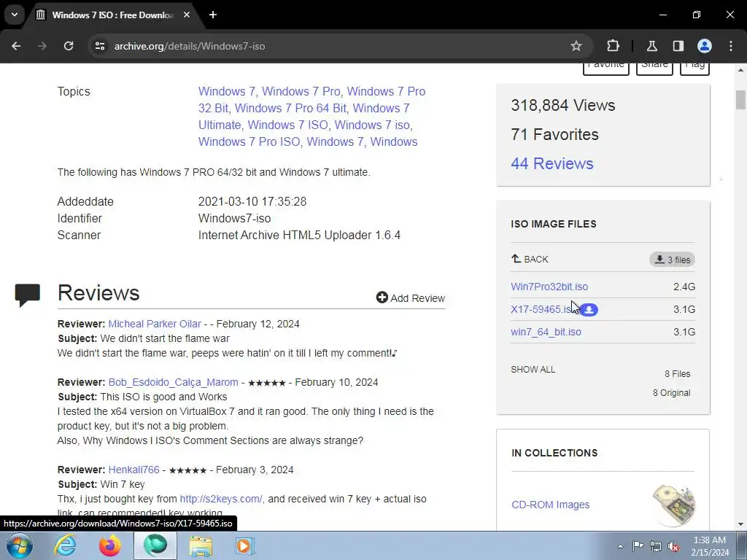Open Windows Media Player in taskbar

coord(245,545)
